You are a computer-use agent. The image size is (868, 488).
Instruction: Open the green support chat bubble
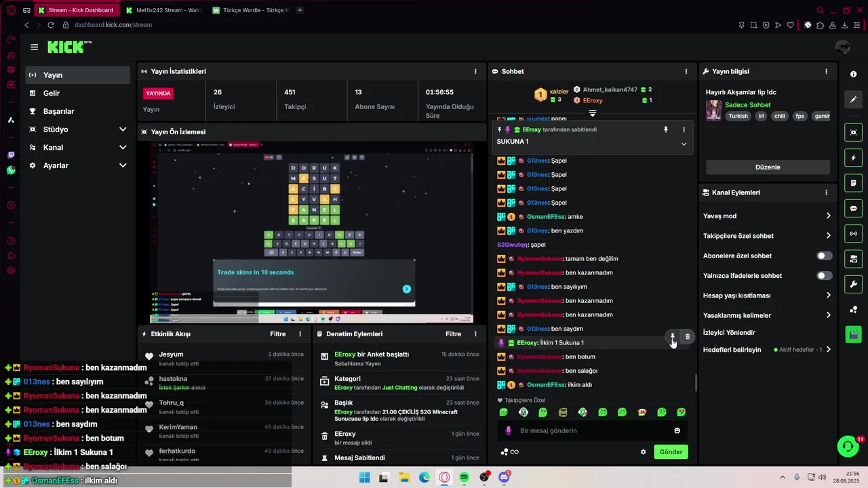click(x=848, y=447)
